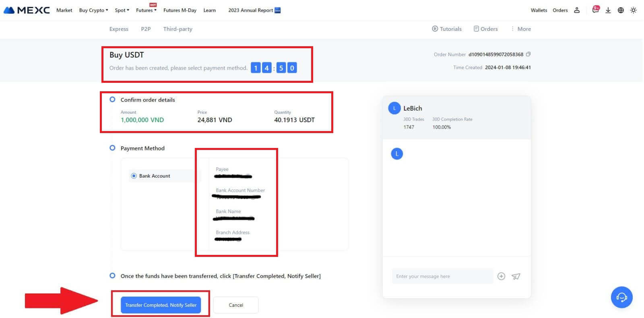Open the More options menu
Screen dimensions: 644x318
(521, 29)
